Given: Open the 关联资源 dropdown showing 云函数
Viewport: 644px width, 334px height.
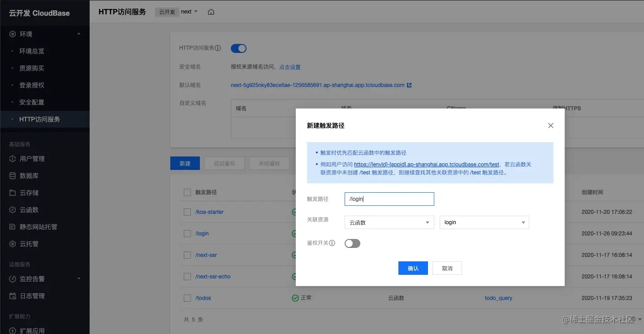Looking at the screenshot, I should click(x=389, y=222).
